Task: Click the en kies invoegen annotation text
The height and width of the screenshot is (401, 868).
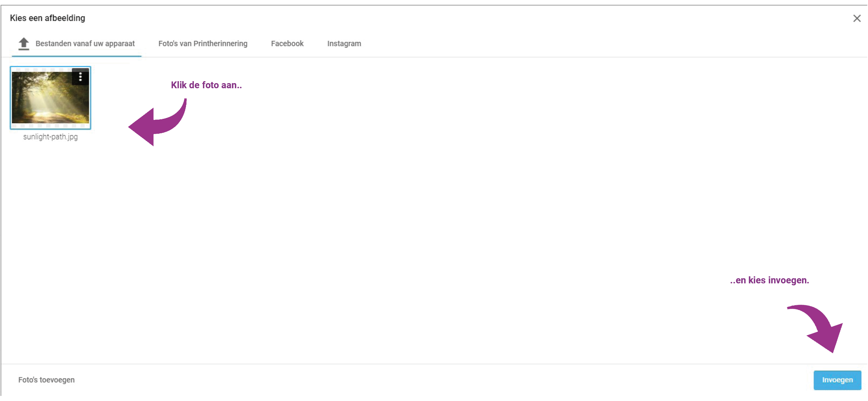Action: click(769, 280)
